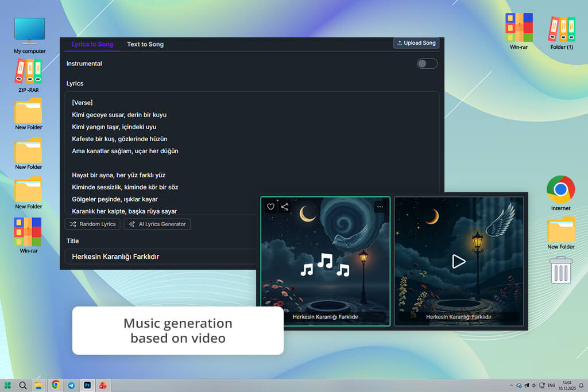This screenshot has width=588, height=392.
Task: Click second song's title "Herkesin Karanlığı Farklıdır"
Action: pos(459,317)
